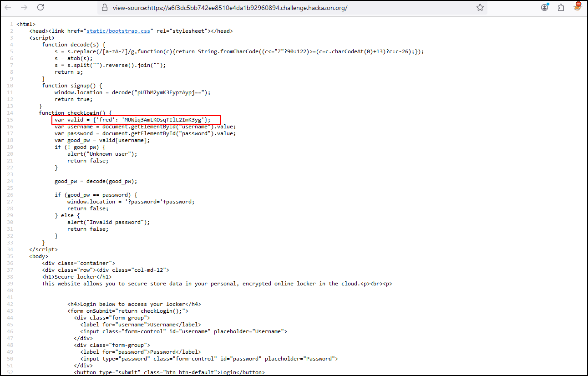Click the input type="password" source line
This screenshot has width=588, height=376.
[x=209, y=359]
